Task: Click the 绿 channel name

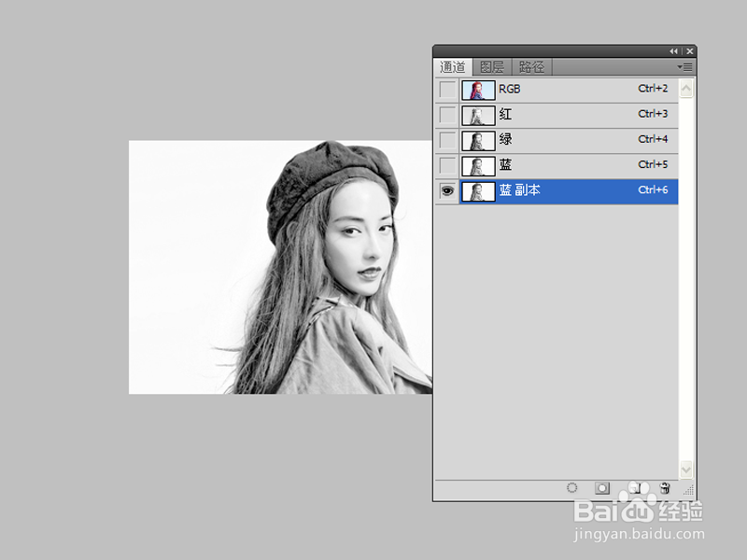Action: pyautogui.click(x=505, y=139)
